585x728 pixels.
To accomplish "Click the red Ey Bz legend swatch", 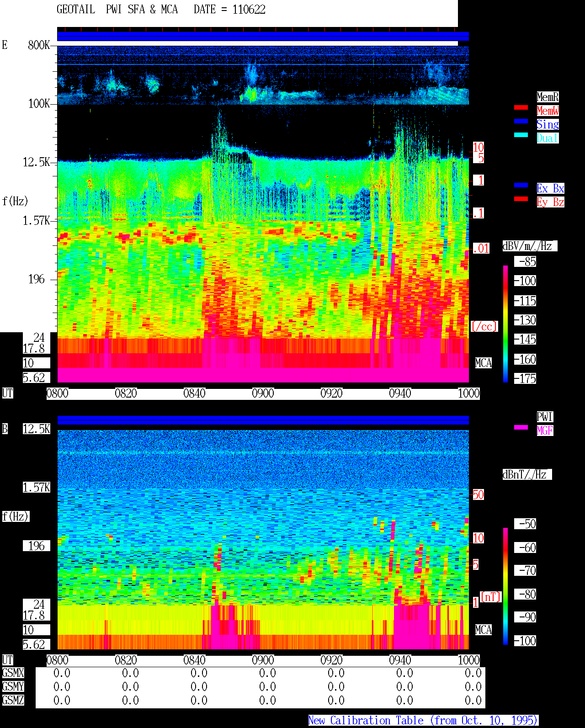I will pyautogui.click(x=521, y=199).
